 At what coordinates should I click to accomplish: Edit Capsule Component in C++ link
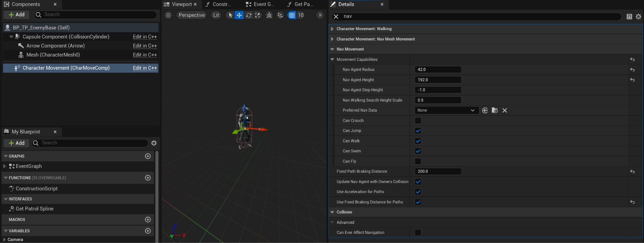tap(145, 37)
